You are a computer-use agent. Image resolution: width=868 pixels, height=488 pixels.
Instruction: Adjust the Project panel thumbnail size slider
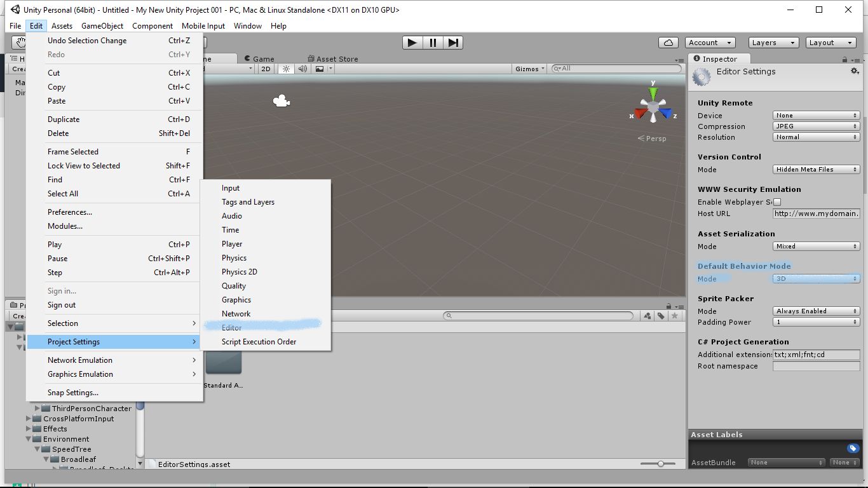[x=661, y=464]
